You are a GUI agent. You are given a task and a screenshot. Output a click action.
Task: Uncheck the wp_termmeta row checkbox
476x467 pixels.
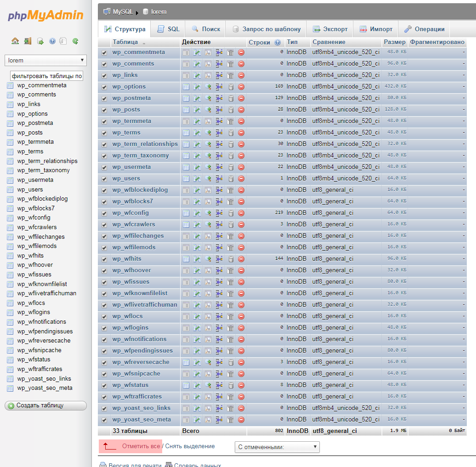[104, 122]
